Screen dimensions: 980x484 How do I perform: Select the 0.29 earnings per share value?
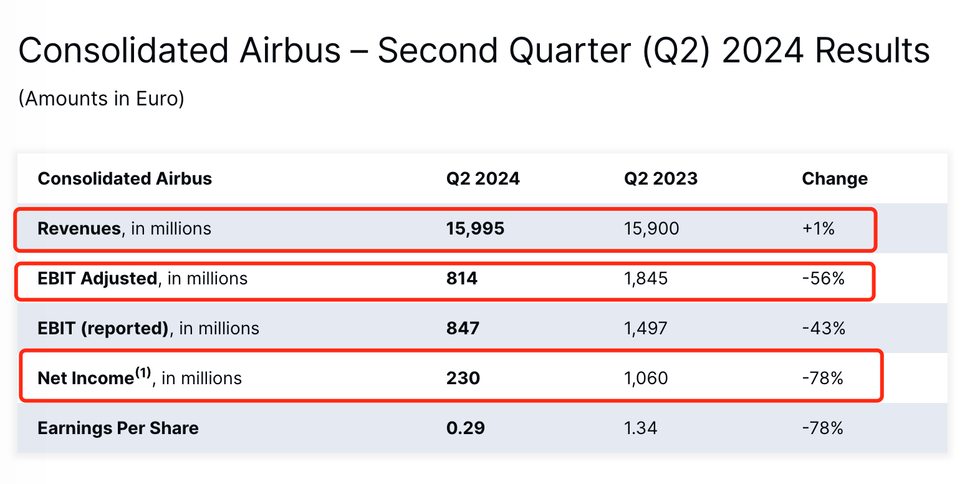click(x=465, y=428)
